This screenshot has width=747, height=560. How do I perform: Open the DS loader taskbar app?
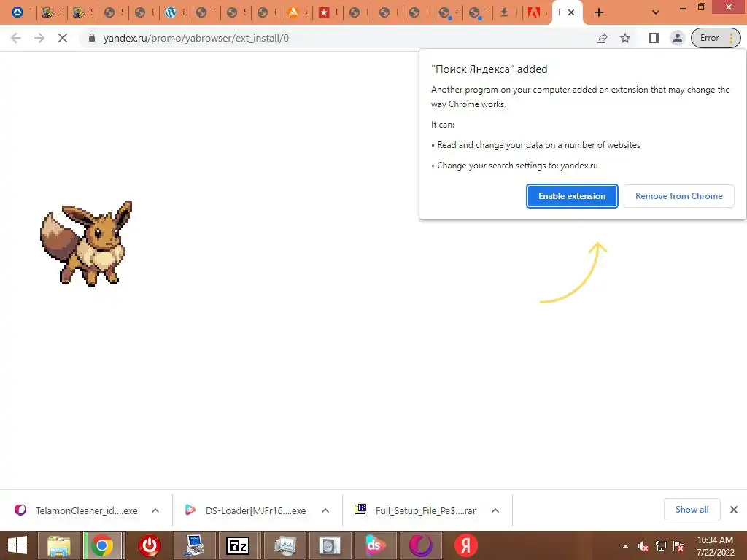376,545
